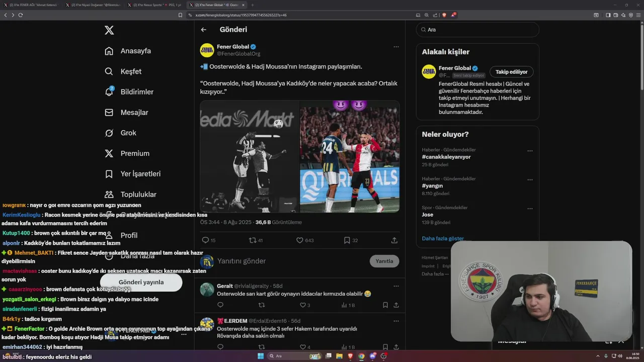The image size is (644, 362).
Task: Open Discord from taskbar
Action: coord(373,356)
